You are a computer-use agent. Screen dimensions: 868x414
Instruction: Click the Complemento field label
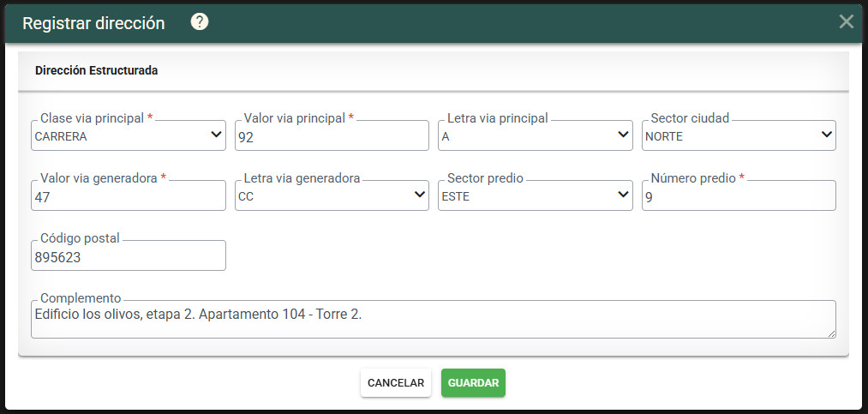pyautogui.click(x=81, y=298)
